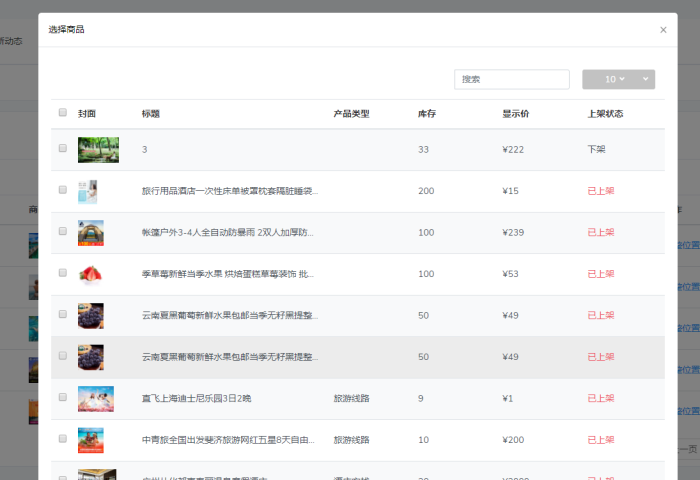Tick checkbox for 帐篷户外3-4人 tent product
This screenshot has width=700, height=480.
63,231
